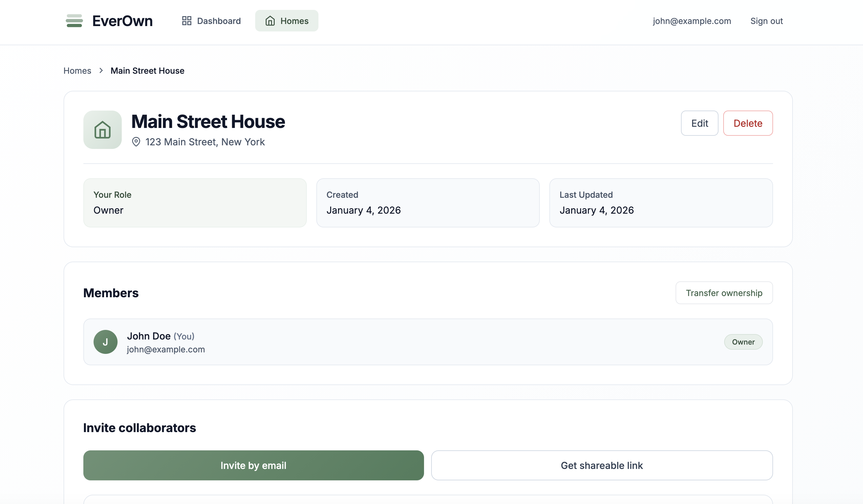Delete the Main Street House property

[748, 123]
